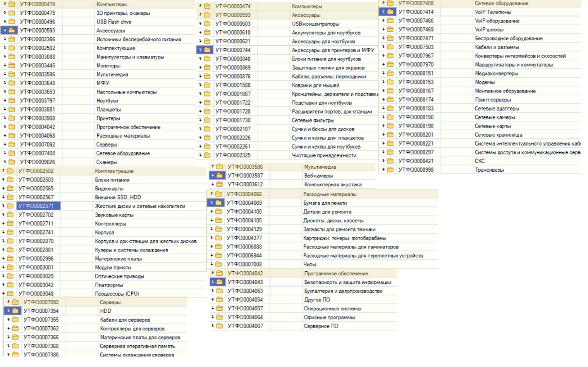Select "Беспроводное оборудование"

(x=509, y=38)
